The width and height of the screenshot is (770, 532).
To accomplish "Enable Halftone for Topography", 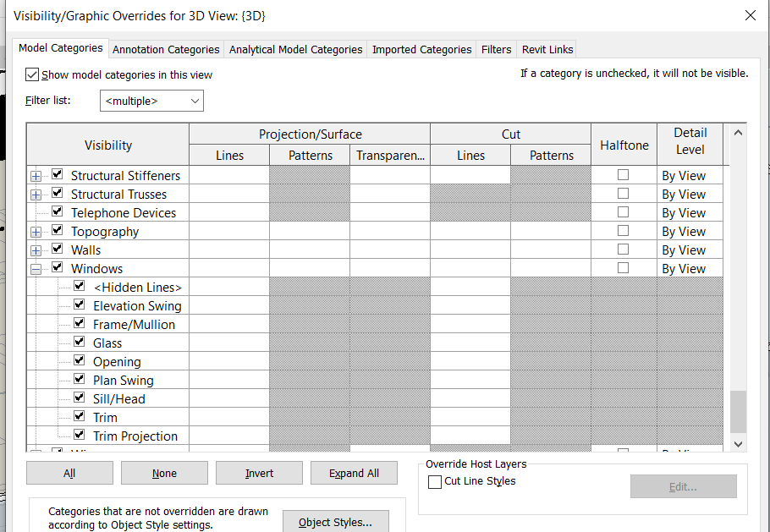I will click(x=624, y=230).
